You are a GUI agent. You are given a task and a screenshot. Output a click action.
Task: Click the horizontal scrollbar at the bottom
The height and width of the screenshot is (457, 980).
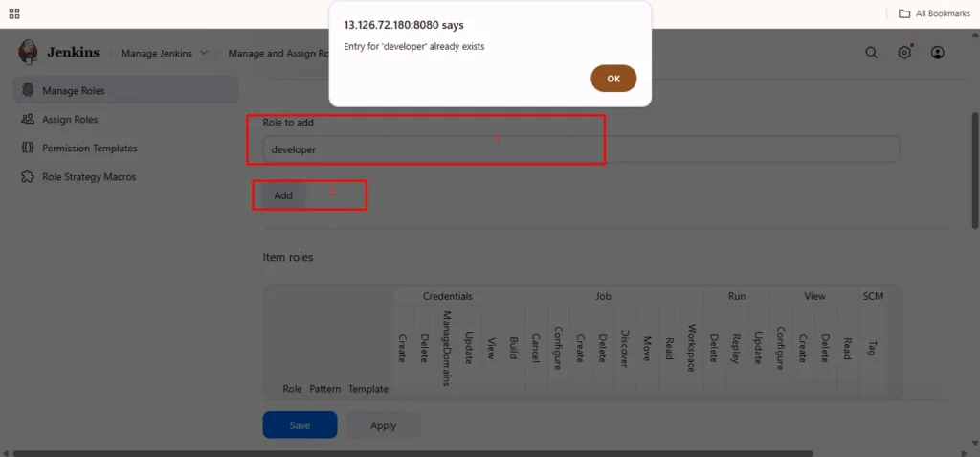412,453
